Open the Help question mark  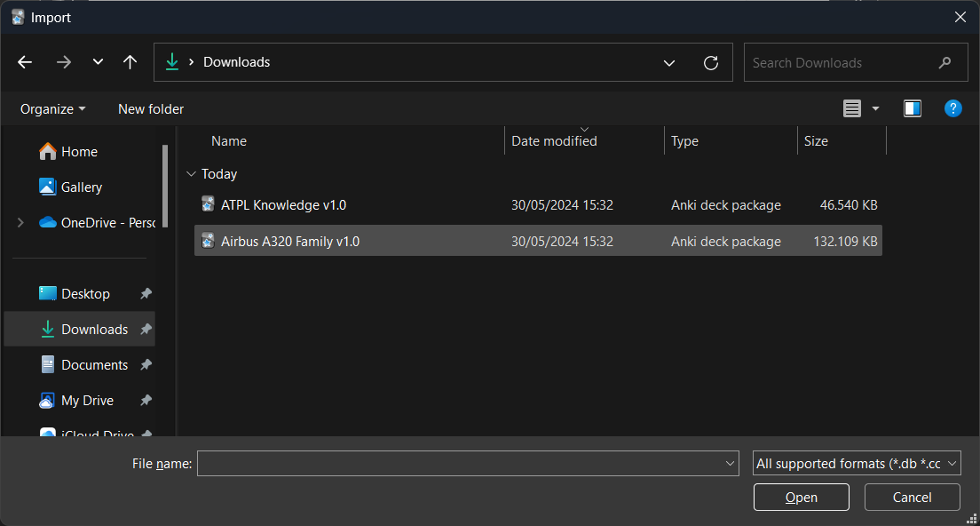[x=952, y=108]
